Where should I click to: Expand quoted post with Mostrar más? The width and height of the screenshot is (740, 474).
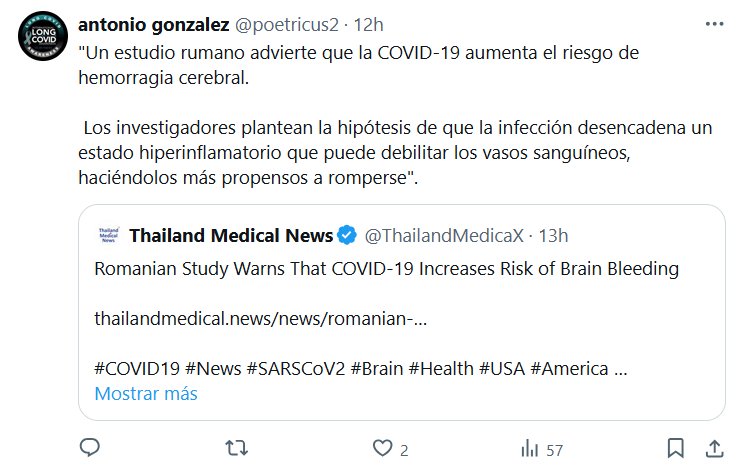146,394
